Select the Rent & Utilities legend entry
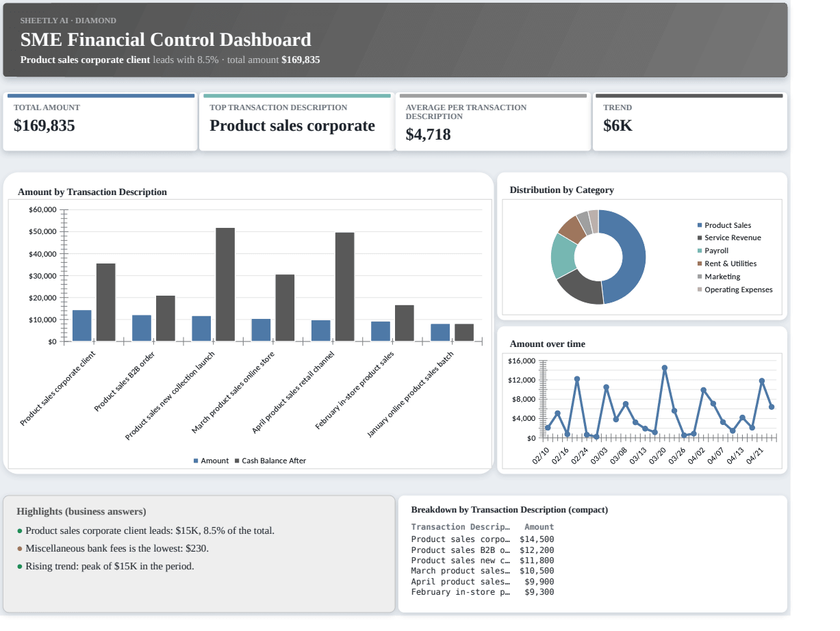The width and height of the screenshot is (840, 631). [x=726, y=263]
